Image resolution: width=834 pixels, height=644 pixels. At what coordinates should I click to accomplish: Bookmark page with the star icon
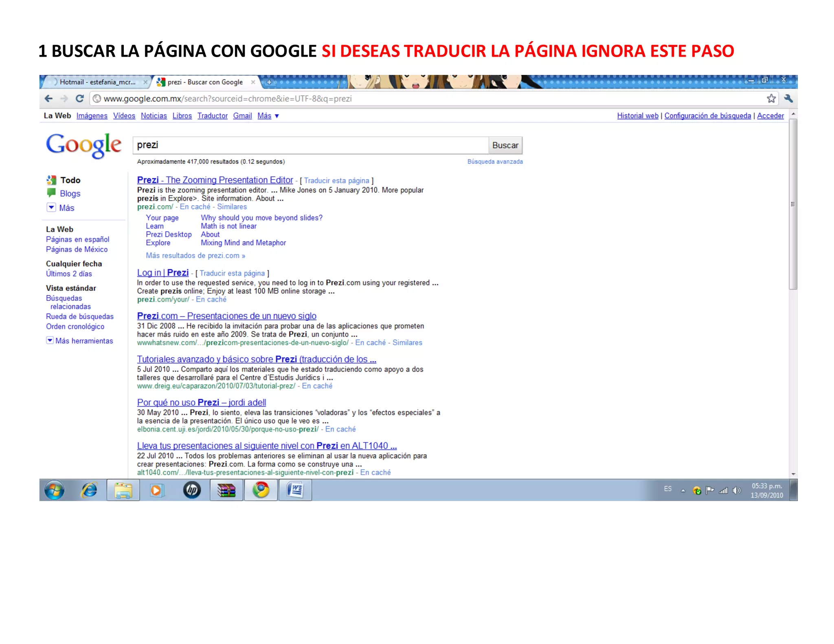(x=771, y=99)
